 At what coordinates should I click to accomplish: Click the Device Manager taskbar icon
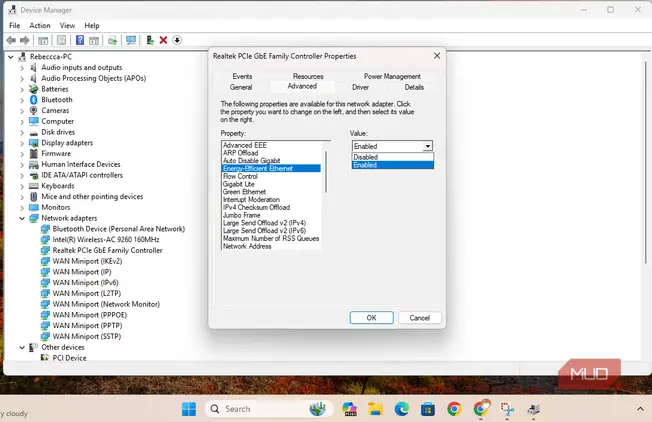coord(533,409)
